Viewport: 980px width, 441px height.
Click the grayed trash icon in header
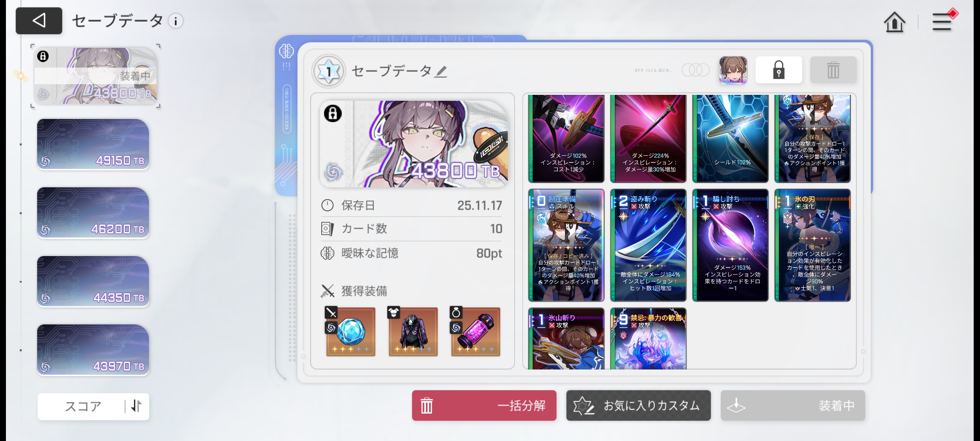833,70
